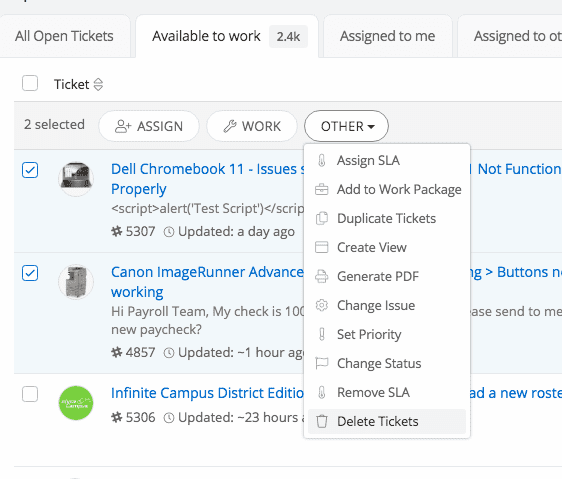562x479 pixels.
Task: Switch to Available to work tab
Action: [x=227, y=36]
